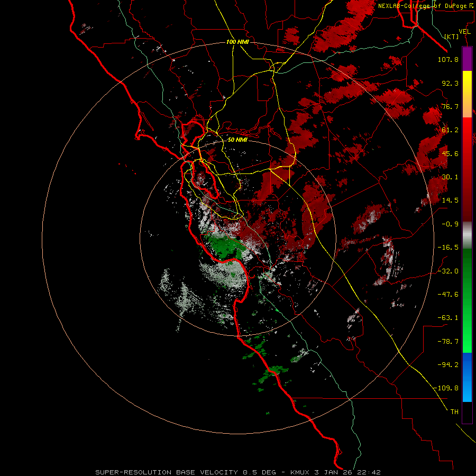The width and height of the screenshot is (476, 476).
Task: Click the VEL legend title
Action: click(464, 32)
